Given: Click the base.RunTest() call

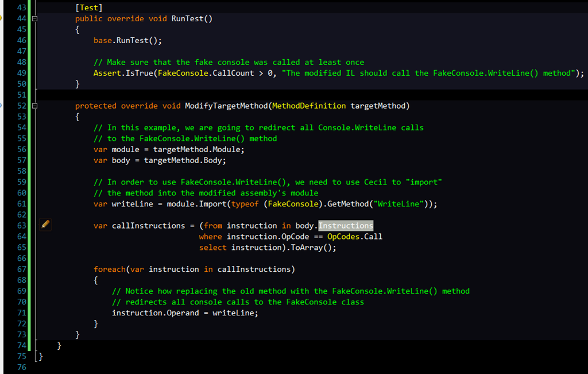Looking at the screenshot, I should coord(127,40).
